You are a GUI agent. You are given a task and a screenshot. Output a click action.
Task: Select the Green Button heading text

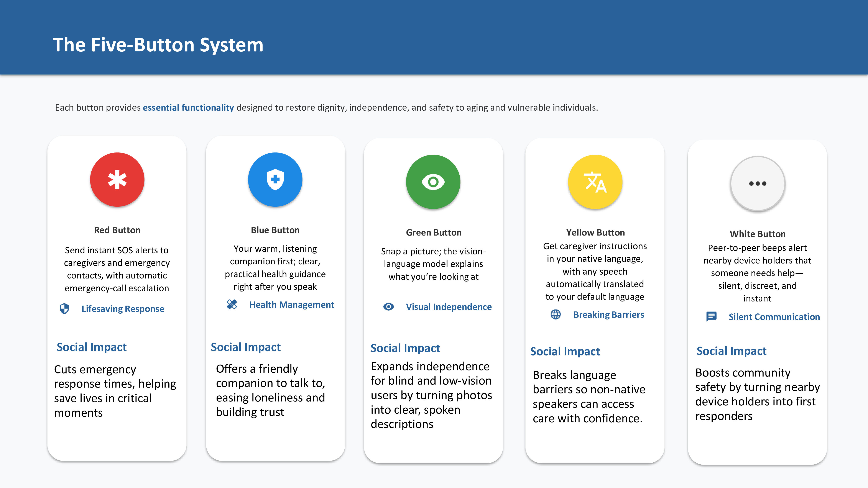coord(433,232)
